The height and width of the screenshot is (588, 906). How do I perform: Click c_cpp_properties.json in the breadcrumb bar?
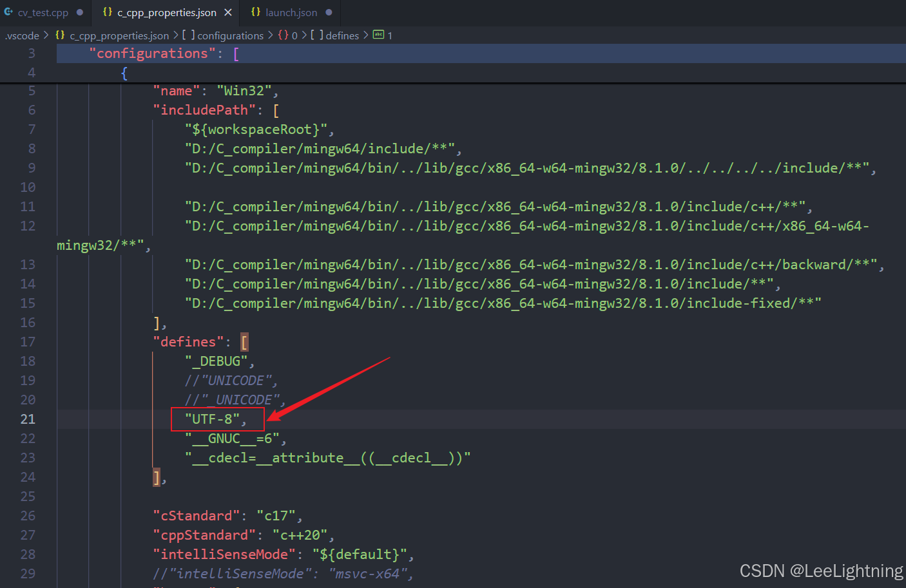120,35
